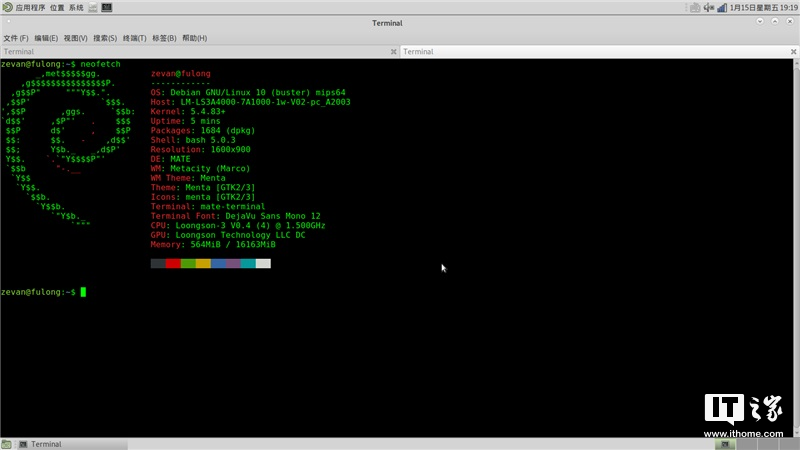Click the blue color block in neofetch palette
Image resolution: width=800 pixels, height=450 pixels.
(x=218, y=263)
